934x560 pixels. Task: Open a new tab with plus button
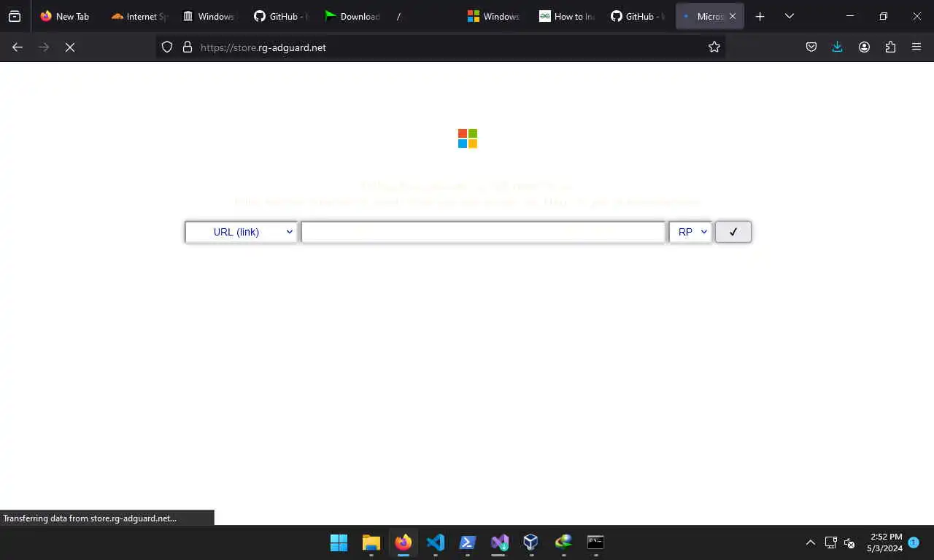click(x=760, y=16)
